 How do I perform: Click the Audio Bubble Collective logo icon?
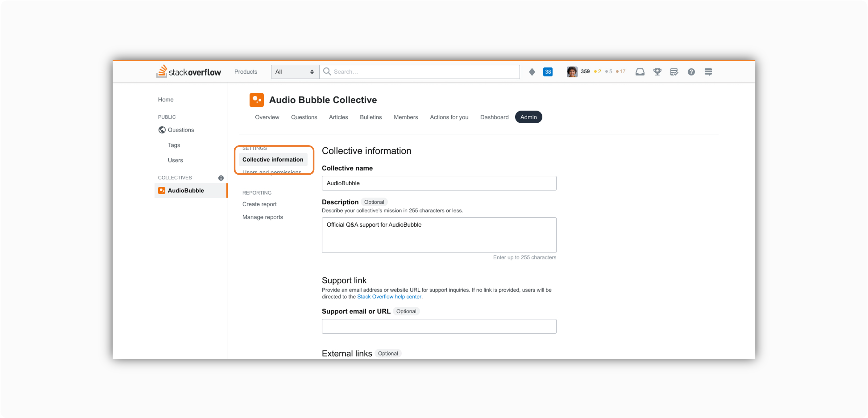point(256,100)
